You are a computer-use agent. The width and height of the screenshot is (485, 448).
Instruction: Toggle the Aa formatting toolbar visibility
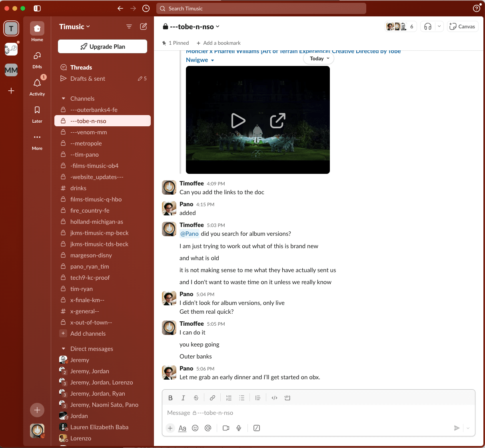click(x=182, y=428)
